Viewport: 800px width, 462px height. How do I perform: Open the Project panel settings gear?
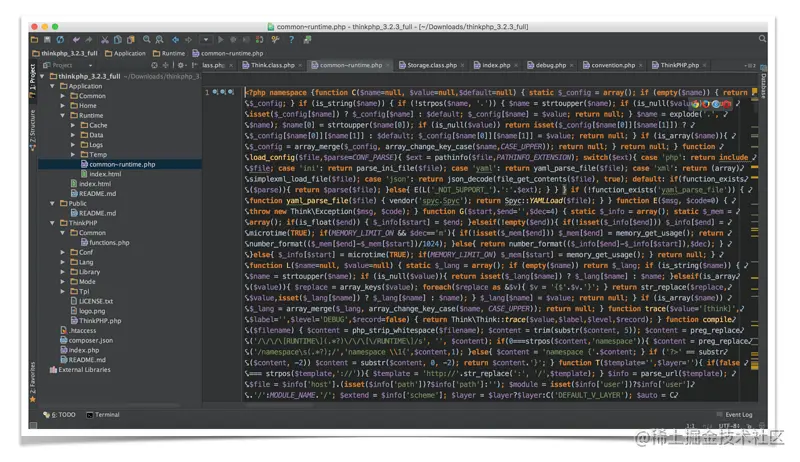181,65
